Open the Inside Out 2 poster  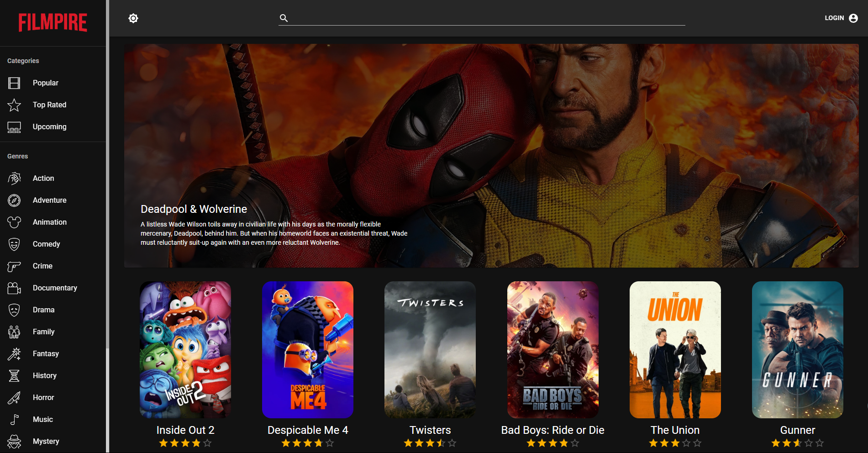tap(185, 349)
